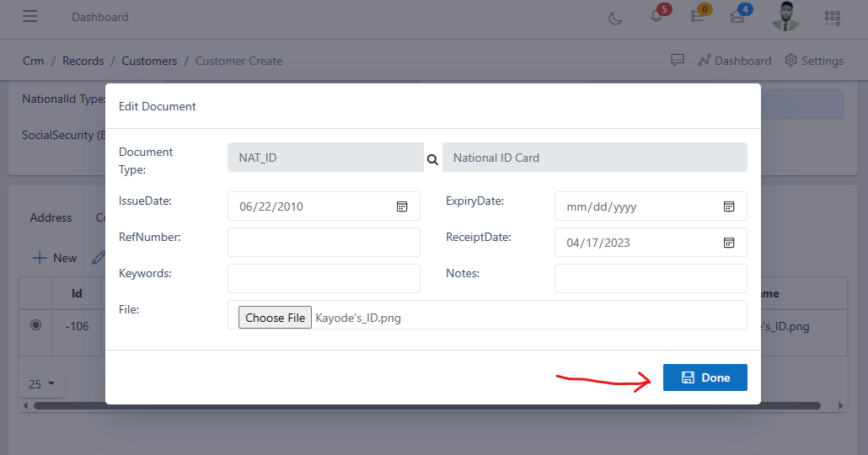Go to Customers breadcrumb
Viewport: 868px width, 455px height.
tap(149, 61)
